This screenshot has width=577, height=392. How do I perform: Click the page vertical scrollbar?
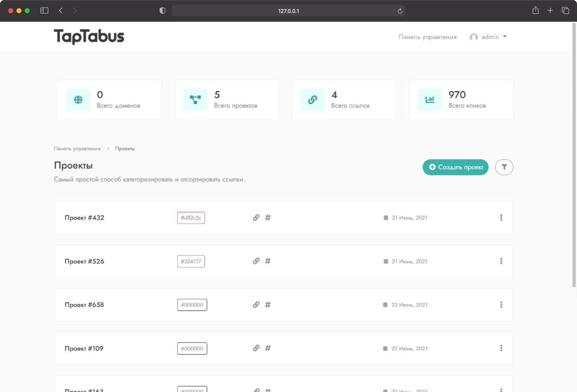pos(574,155)
